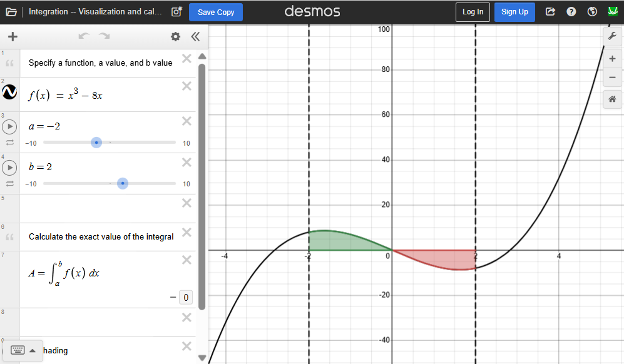624x364 pixels.
Task: Click the slider a track handle
Action: click(96, 143)
